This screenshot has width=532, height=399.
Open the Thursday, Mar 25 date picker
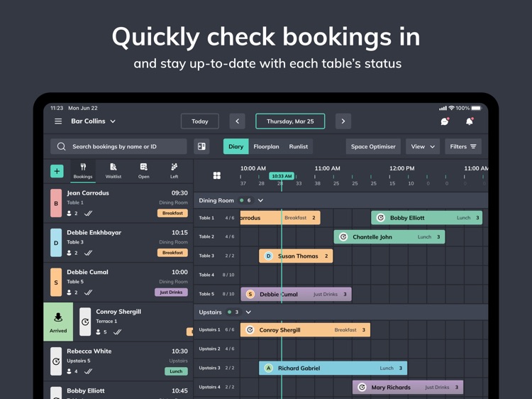[x=290, y=121]
